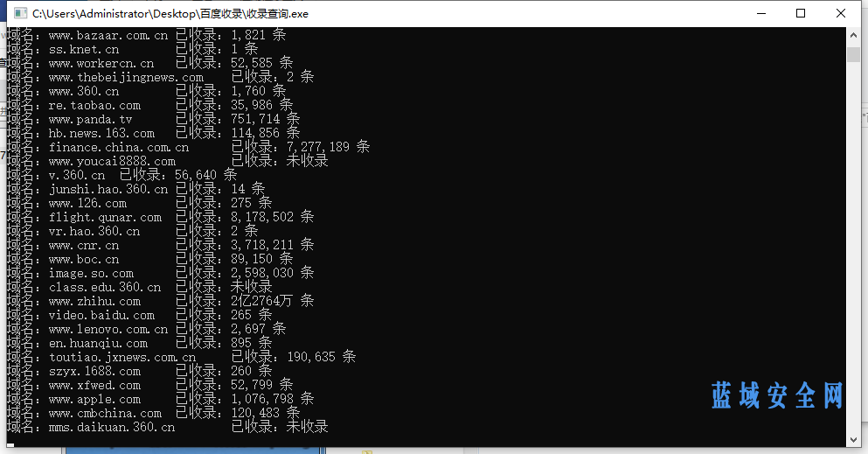Click the www.zhihu.com domain line
The width and height of the screenshot is (868, 454).
coord(161,301)
